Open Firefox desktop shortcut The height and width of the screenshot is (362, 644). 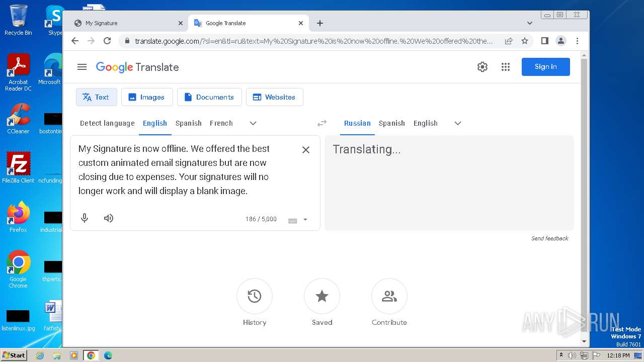[x=18, y=217]
